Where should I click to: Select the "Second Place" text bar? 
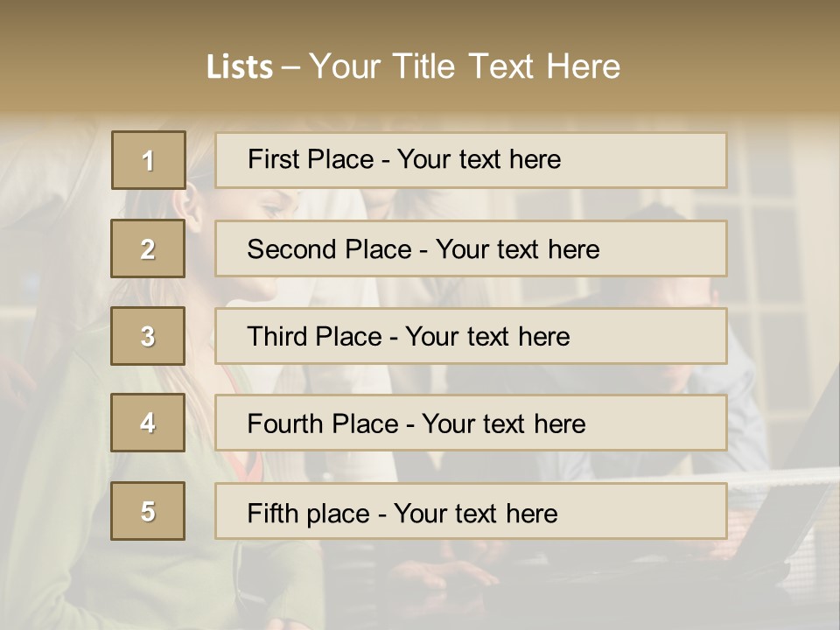tap(471, 248)
